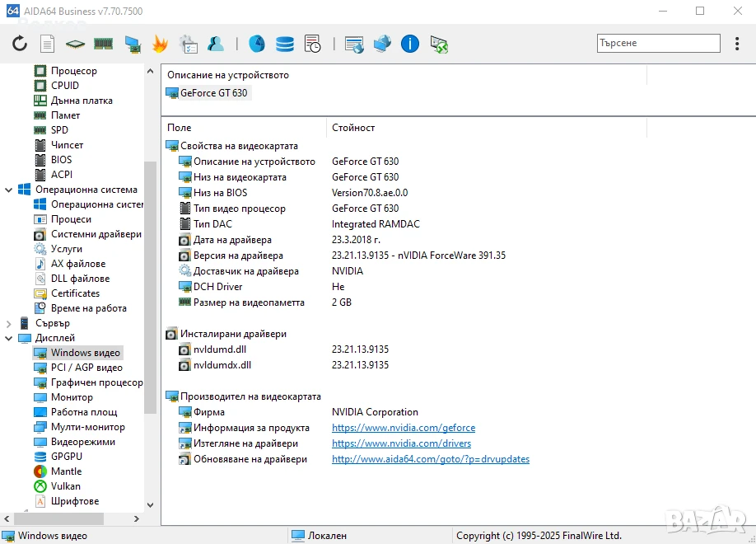756x544 pixels.
Task: Click the blue pie disk icon
Action: pyautogui.click(x=256, y=44)
